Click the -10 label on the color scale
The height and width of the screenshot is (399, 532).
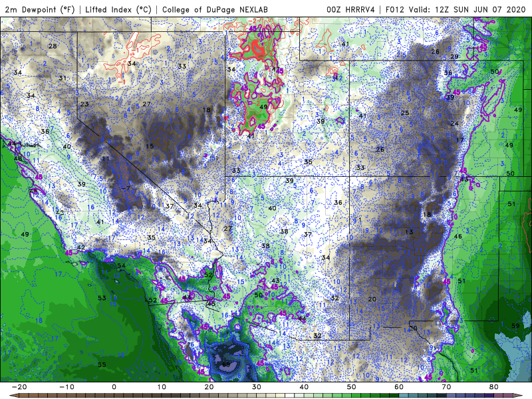pyautogui.click(x=66, y=387)
